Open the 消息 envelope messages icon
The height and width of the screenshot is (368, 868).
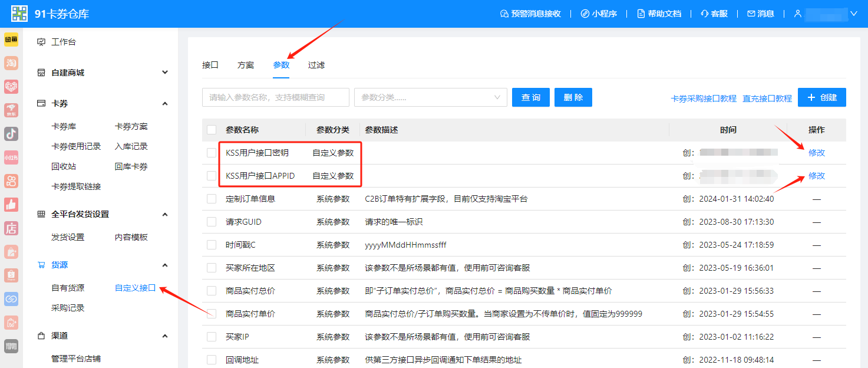coord(751,14)
